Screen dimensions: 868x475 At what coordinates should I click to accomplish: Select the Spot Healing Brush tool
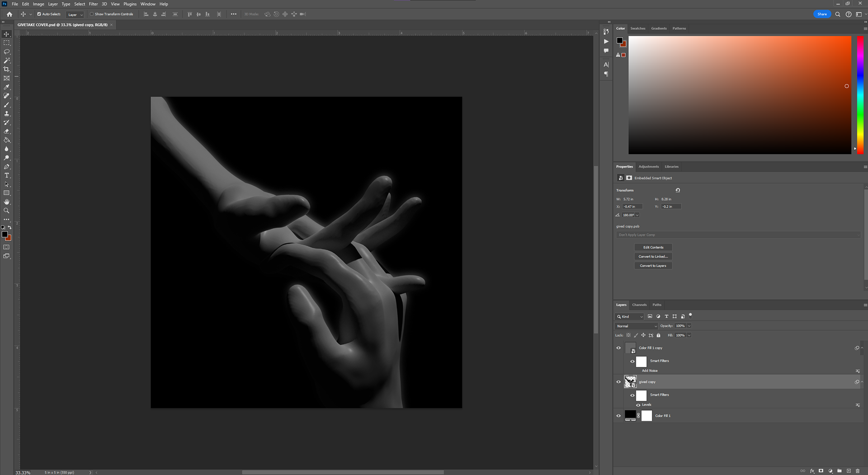[7, 96]
